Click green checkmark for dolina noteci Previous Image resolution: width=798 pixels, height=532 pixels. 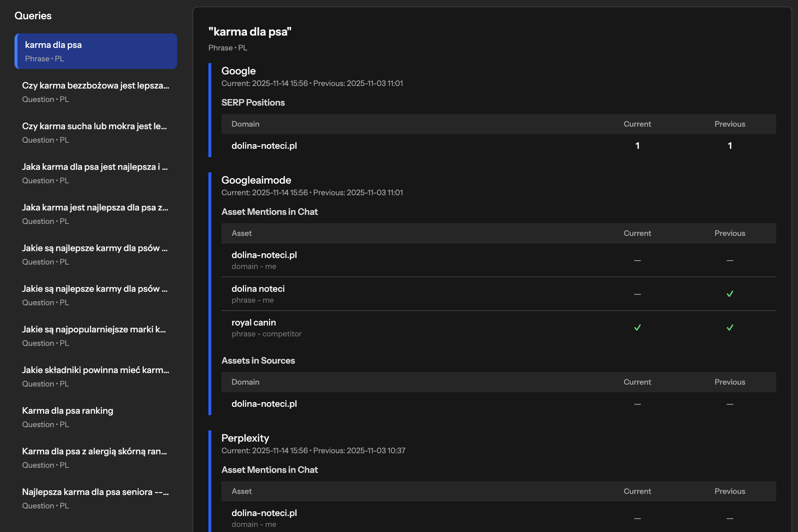coord(730,294)
